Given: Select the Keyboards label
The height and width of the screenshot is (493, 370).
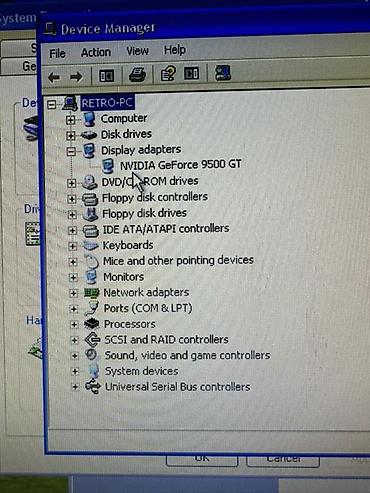Looking at the screenshot, I should pos(128,245).
